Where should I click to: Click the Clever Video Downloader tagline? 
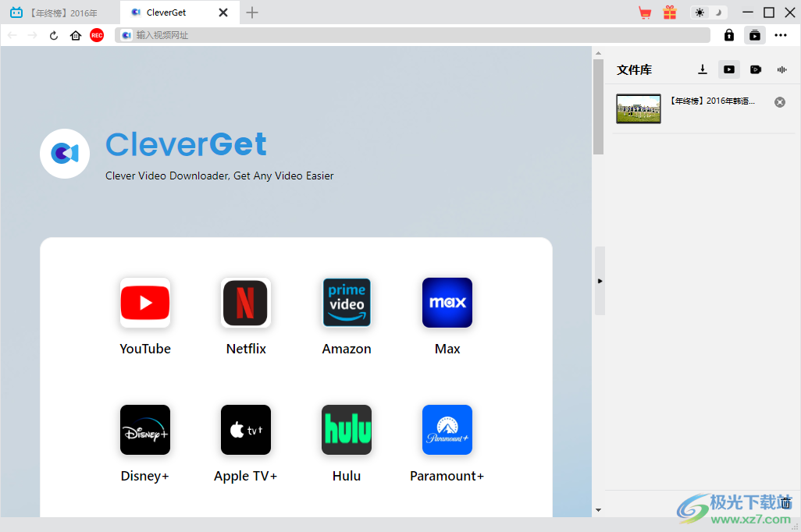click(219, 176)
